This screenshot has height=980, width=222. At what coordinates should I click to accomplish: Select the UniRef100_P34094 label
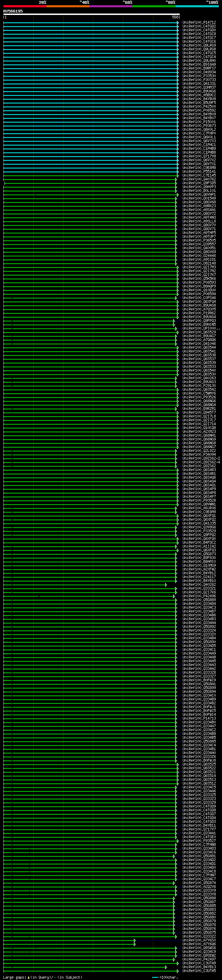click(199, 455)
